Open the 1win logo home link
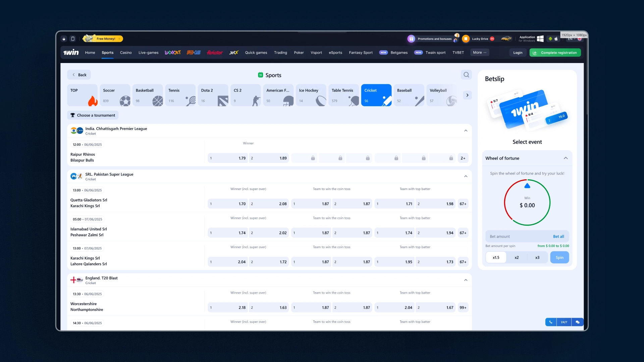The image size is (644, 362). 71,52
